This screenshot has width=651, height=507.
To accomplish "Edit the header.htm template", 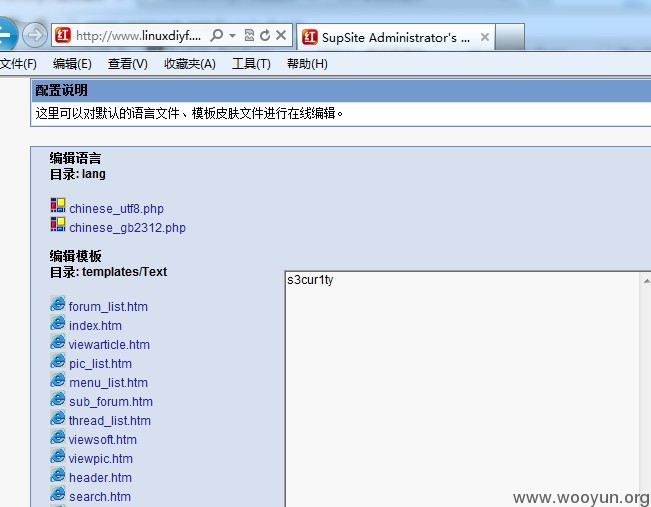I will [x=100, y=478].
